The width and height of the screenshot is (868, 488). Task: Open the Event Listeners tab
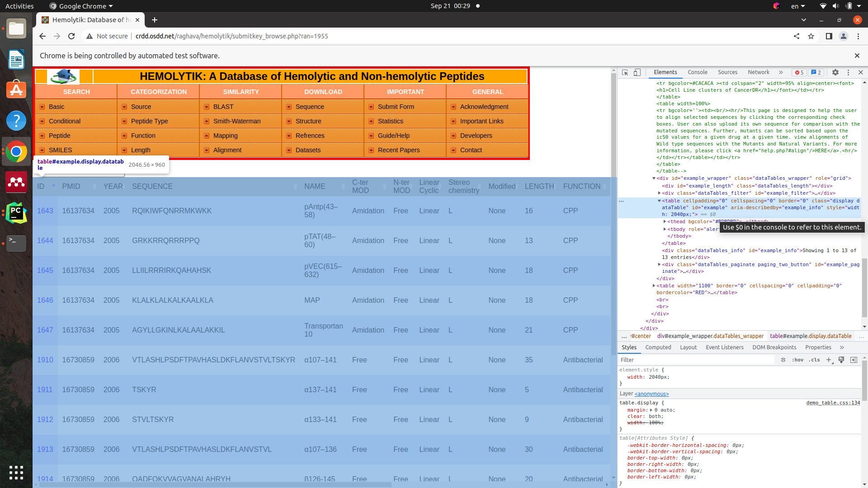[x=724, y=347]
